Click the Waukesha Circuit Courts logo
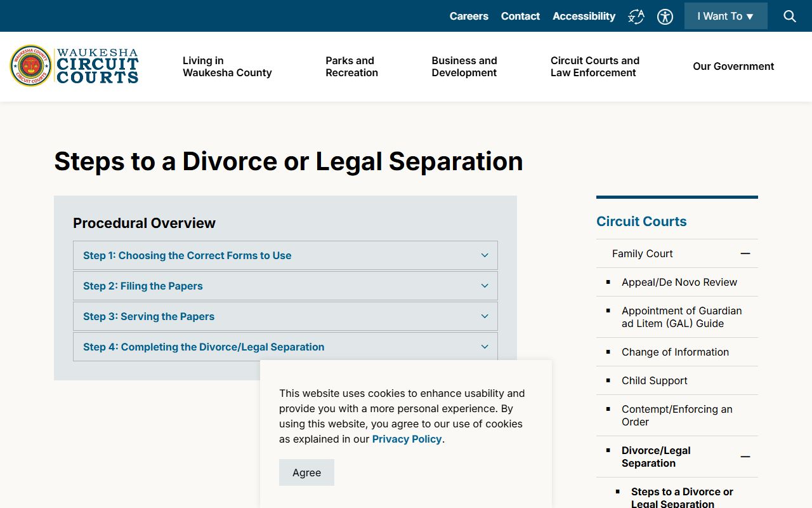 pyautogui.click(x=74, y=66)
